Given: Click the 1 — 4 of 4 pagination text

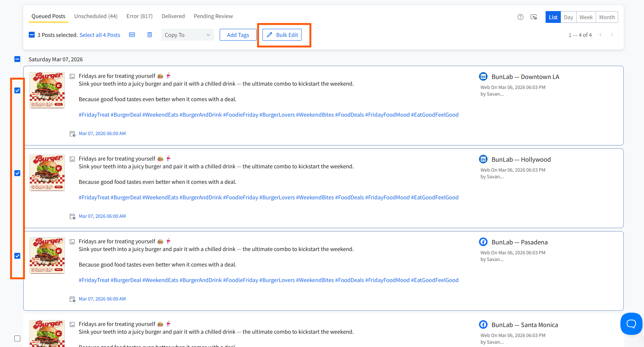Looking at the screenshot, I should 580,35.
